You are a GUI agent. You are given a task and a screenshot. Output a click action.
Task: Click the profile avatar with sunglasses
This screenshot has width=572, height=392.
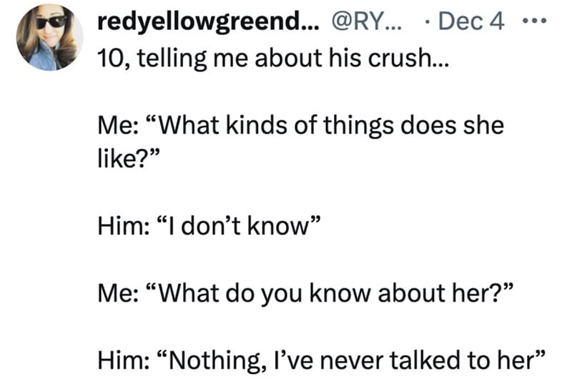coord(47,38)
